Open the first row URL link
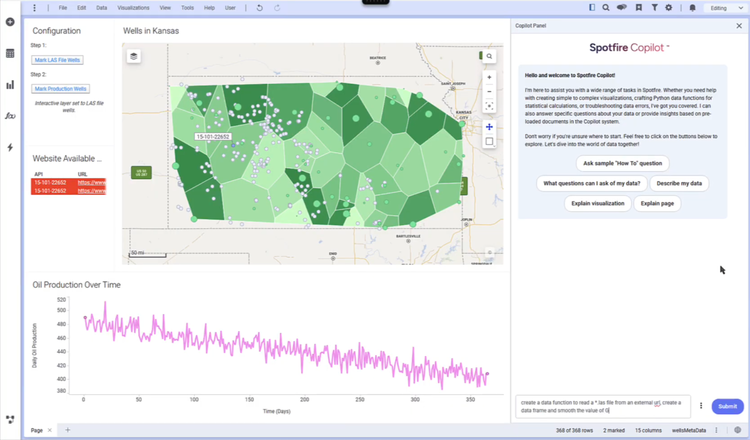This screenshot has width=750, height=440. 92,183
